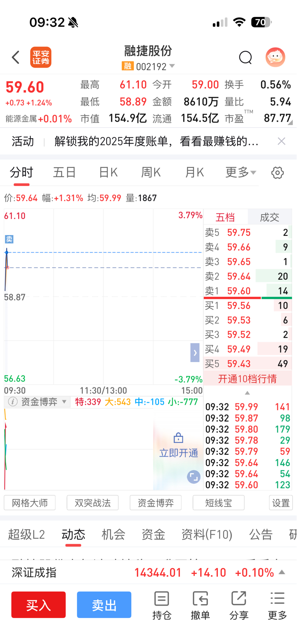Screen dimensions: 297x644
Task: Tap 买1 price 59.56 row
Action: [x=248, y=306]
